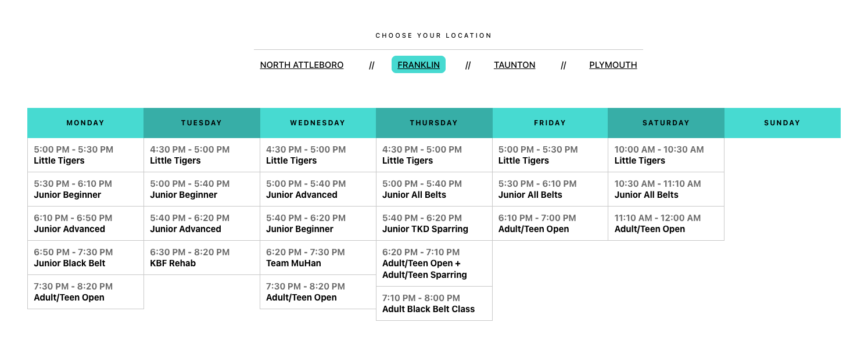The height and width of the screenshot is (351, 868).
Task: Select the Saturday column header
Action: pyautogui.click(x=666, y=123)
